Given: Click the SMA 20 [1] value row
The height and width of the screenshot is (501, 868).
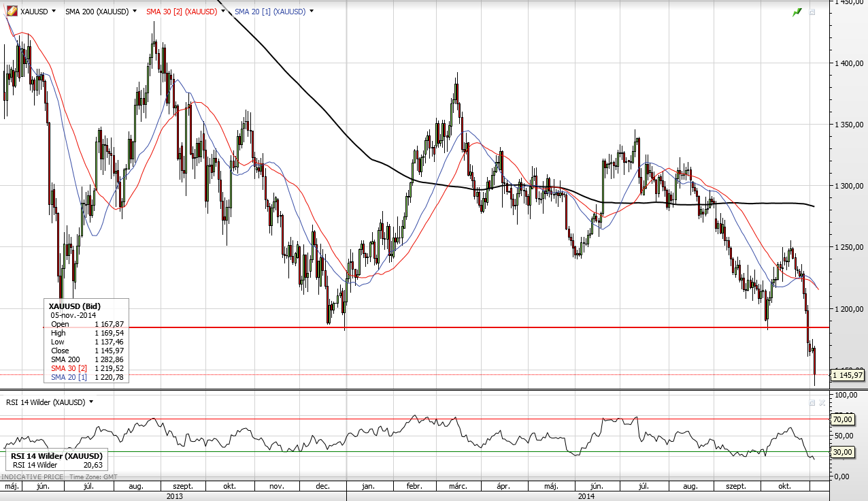Looking at the screenshot, I should (x=87, y=377).
